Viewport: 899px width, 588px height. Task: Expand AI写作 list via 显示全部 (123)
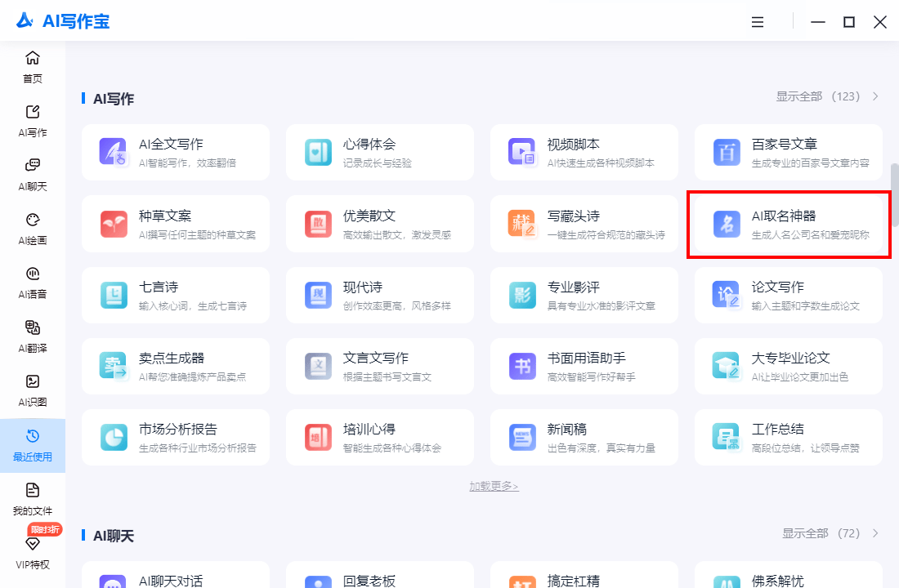coord(827,96)
